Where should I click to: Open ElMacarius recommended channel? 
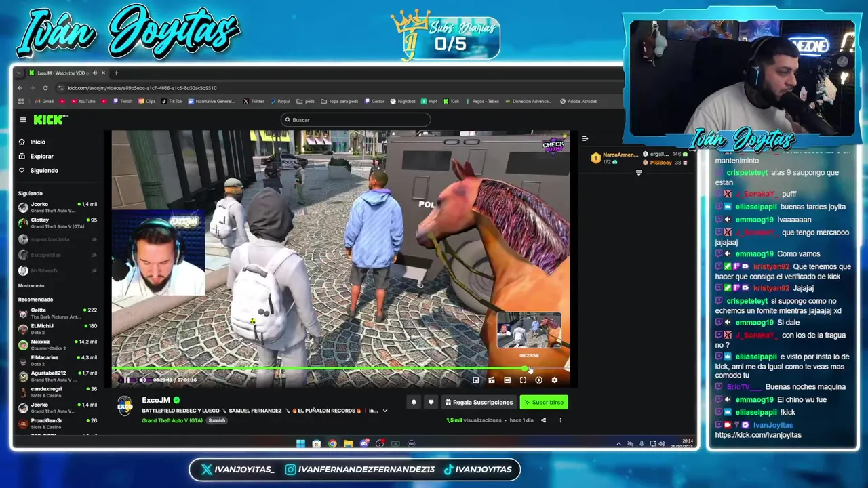tap(58, 361)
